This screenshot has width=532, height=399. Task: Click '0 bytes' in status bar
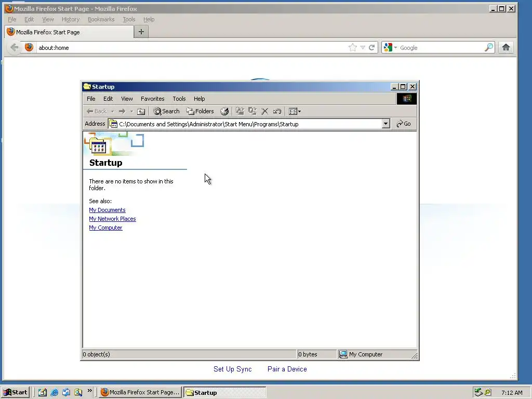[308, 354]
